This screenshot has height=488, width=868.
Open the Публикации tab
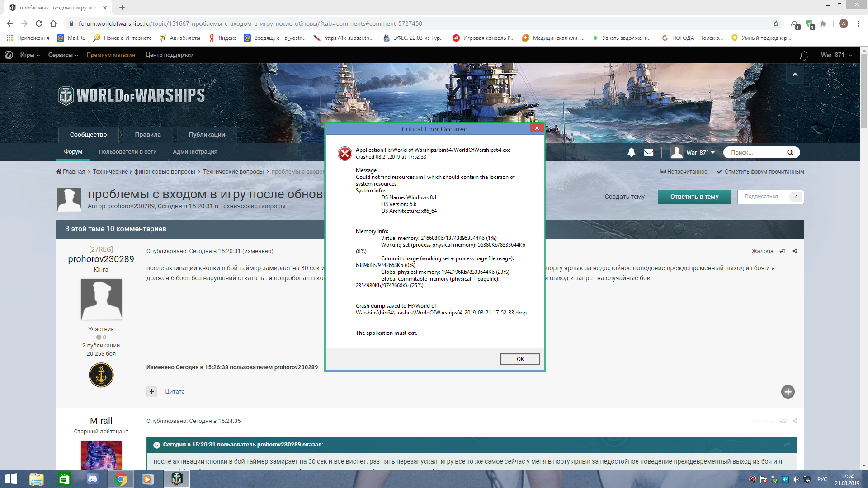[207, 135]
